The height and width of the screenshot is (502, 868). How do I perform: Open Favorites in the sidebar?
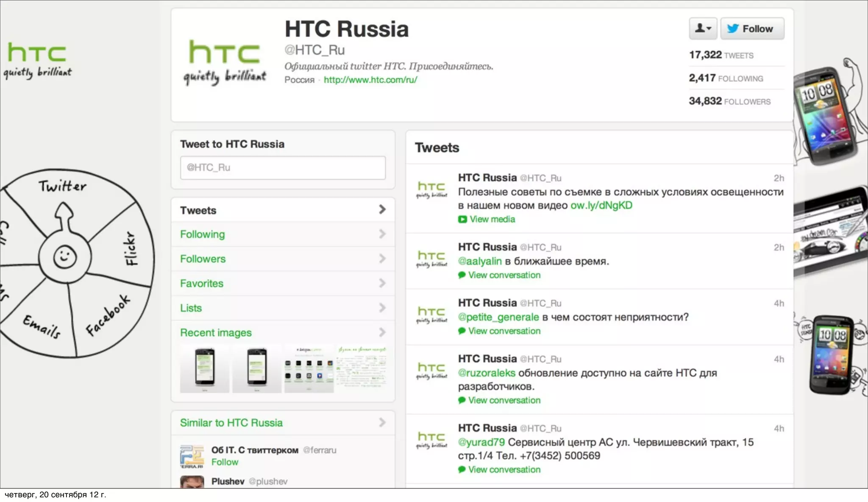pyautogui.click(x=283, y=283)
